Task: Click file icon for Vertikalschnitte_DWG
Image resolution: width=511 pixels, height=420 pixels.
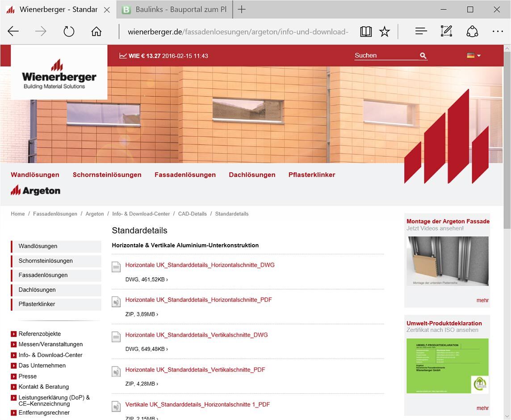Action: click(116, 337)
